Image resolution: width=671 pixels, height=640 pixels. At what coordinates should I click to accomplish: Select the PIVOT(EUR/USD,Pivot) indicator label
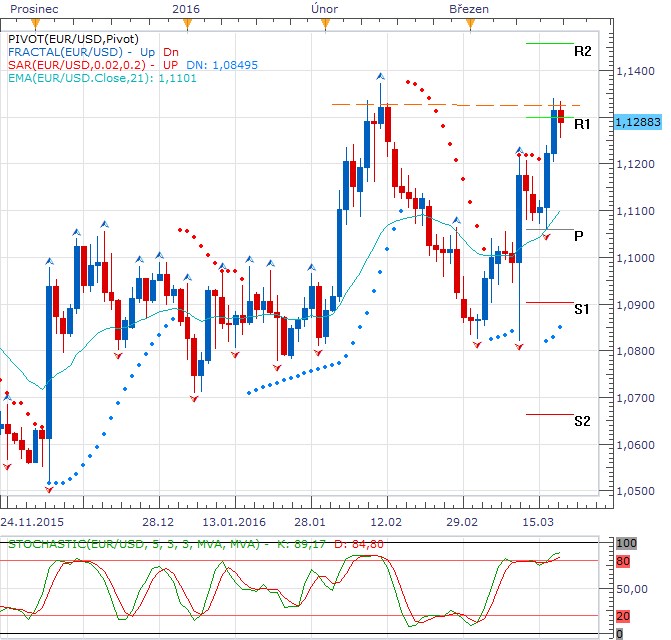tap(73, 39)
